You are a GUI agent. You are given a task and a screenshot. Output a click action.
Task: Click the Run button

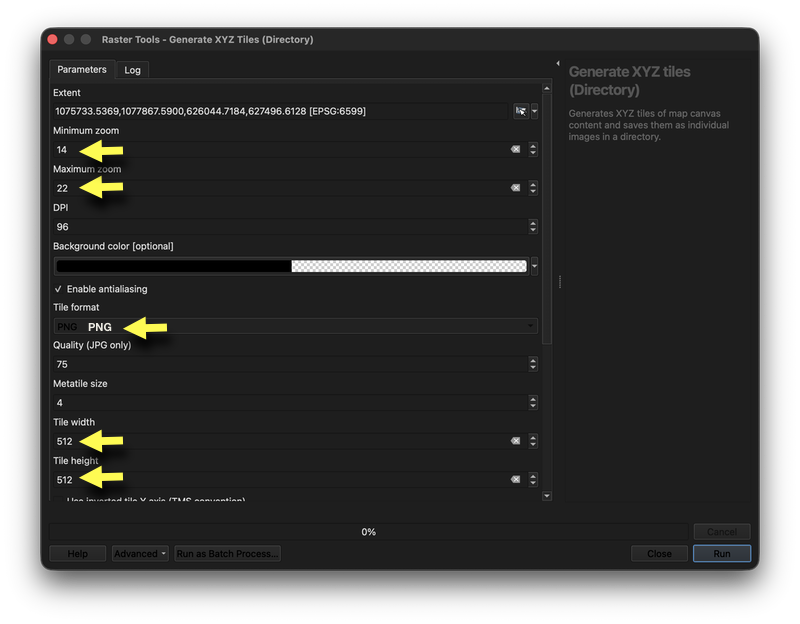[x=721, y=554]
